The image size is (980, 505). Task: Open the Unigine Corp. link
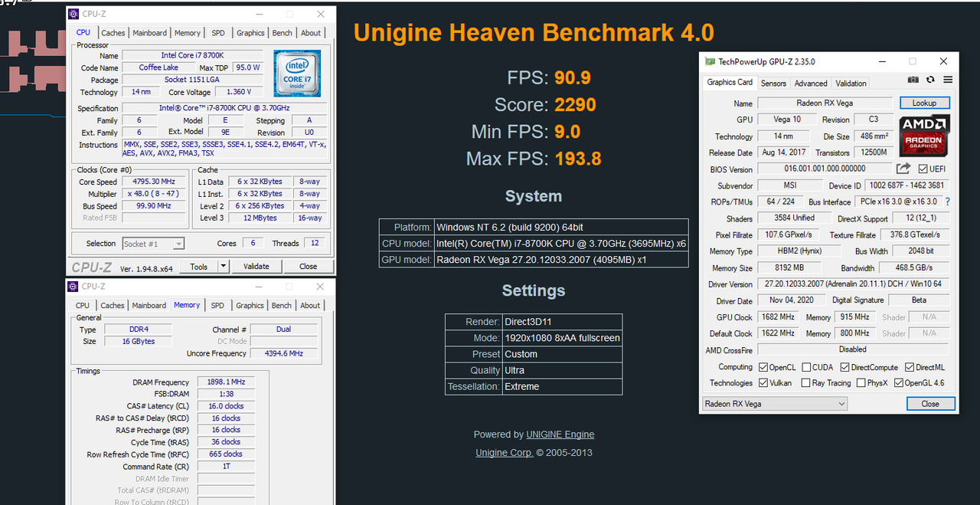coord(505,453)
